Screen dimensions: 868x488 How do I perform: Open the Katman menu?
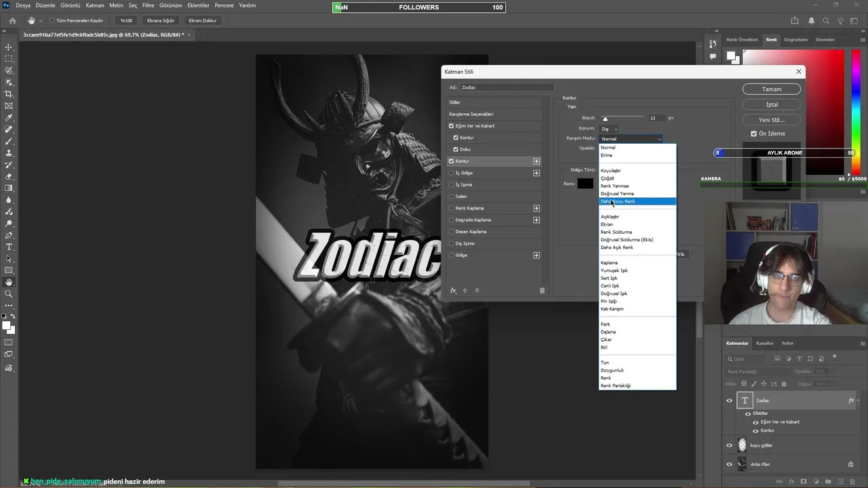coord(95,5)
